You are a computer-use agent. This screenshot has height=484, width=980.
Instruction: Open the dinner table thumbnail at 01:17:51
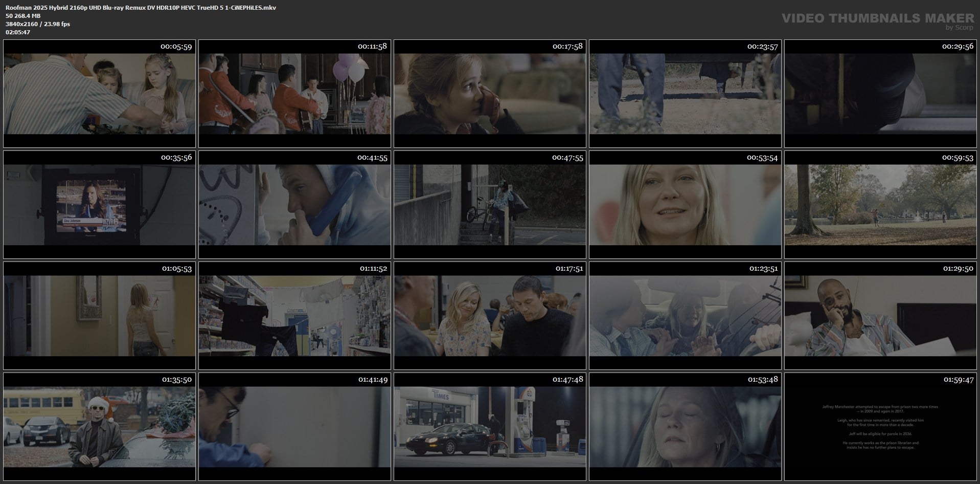coord(490,316)
